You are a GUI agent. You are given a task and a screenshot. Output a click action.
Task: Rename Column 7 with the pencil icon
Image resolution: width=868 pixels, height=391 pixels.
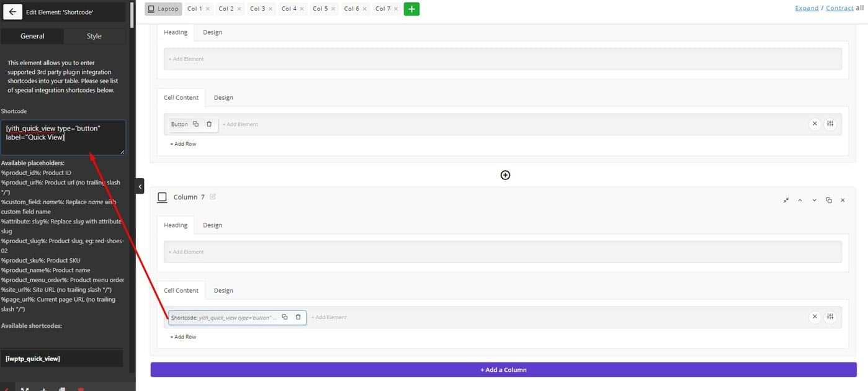[x=213, y=197]
